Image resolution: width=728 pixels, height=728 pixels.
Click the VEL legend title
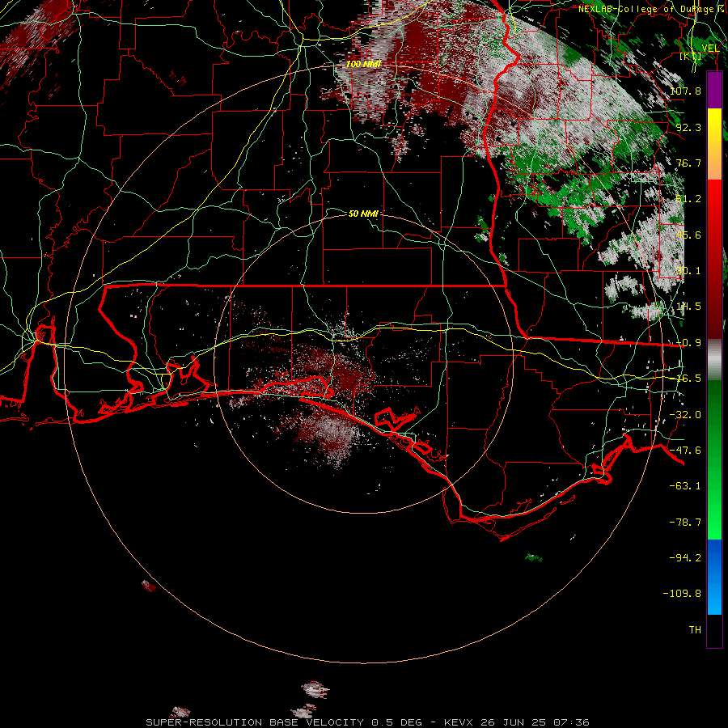(710, 48)
